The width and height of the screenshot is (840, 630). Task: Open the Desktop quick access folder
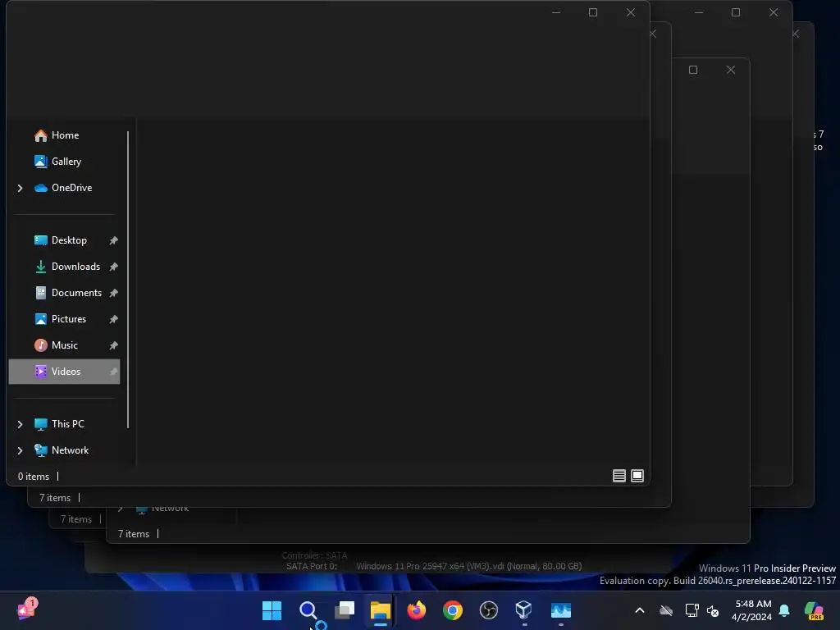click(x=69, y=240)
